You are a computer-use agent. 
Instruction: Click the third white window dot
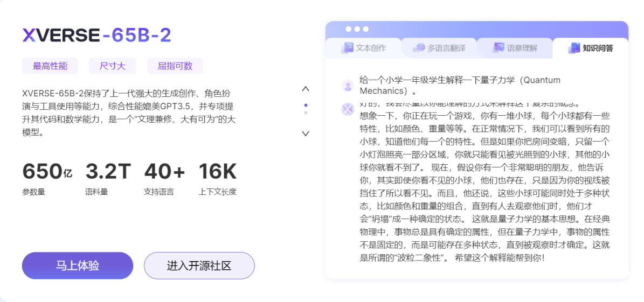pos(365,29)
